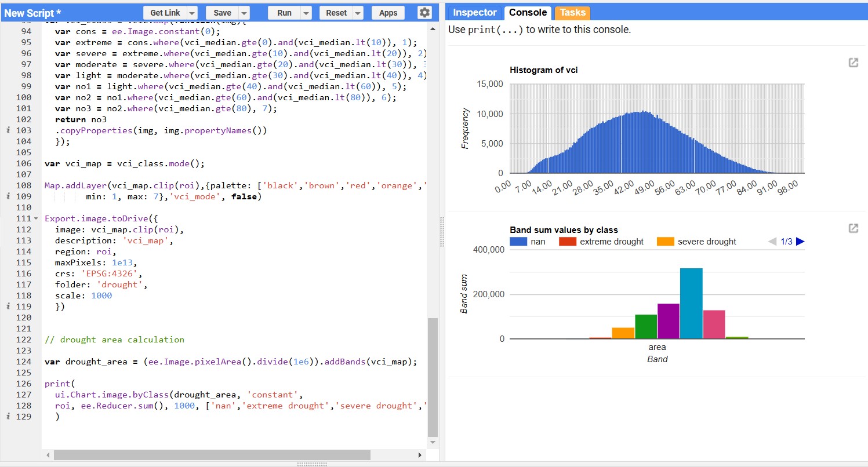The image size is (868, 467).
Task: Click the '// drought area calculation' comment line
Action: pyautogui.click(x=114, y=340)
